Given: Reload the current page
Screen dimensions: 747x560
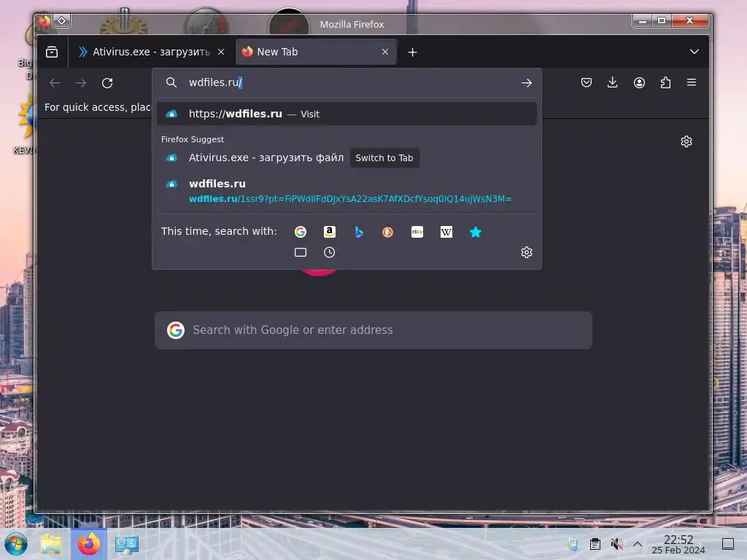Looking at the screenshot, I should click(107, 83).
